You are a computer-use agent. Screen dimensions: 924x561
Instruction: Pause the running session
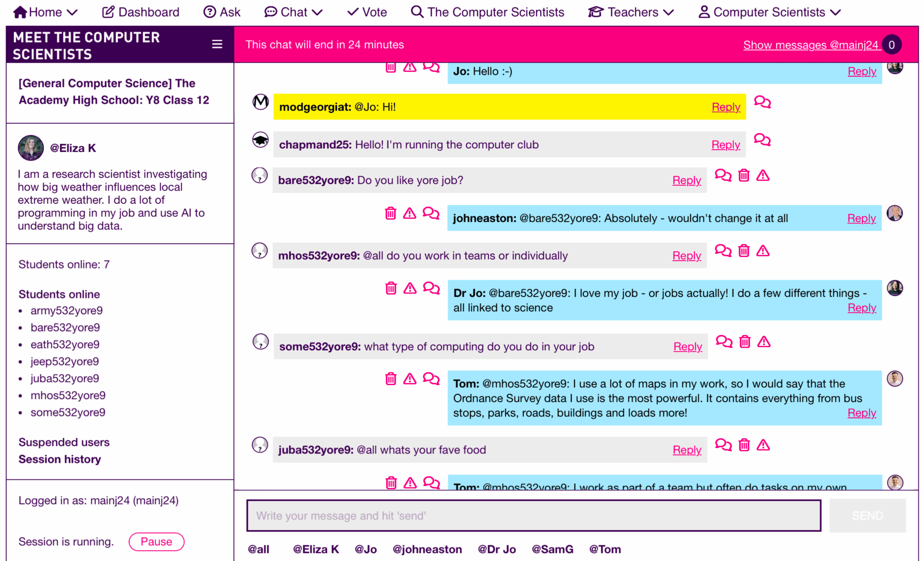coord(156,542)
